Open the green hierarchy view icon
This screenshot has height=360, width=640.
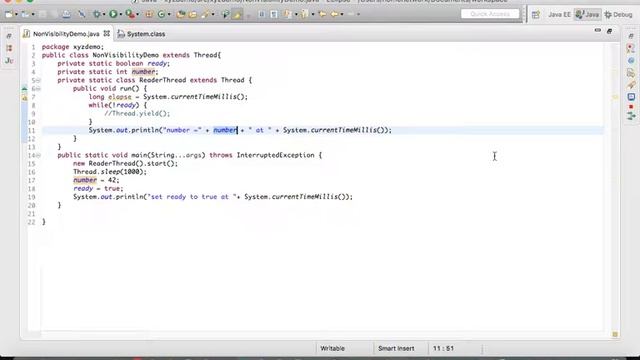pos(631,116)
